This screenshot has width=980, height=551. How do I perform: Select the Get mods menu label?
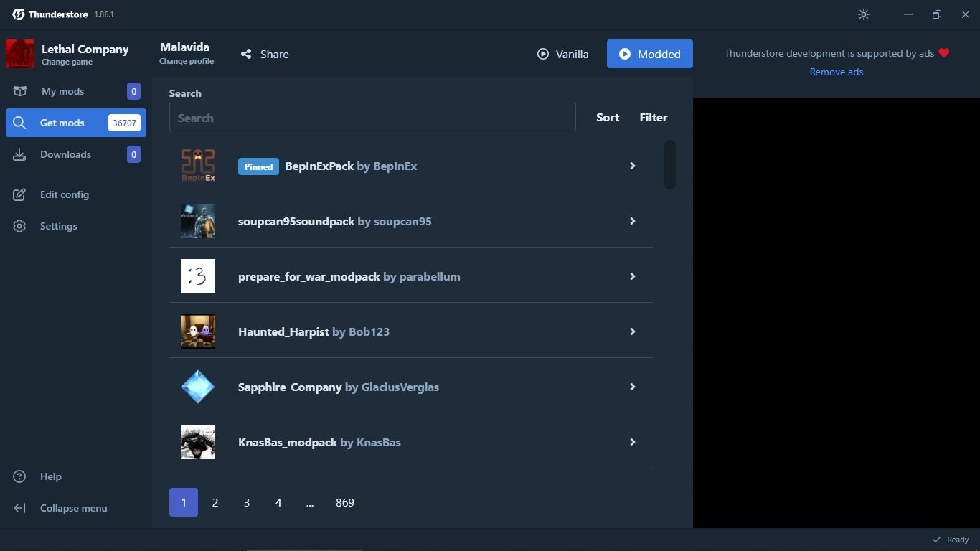tap(62, 123)
